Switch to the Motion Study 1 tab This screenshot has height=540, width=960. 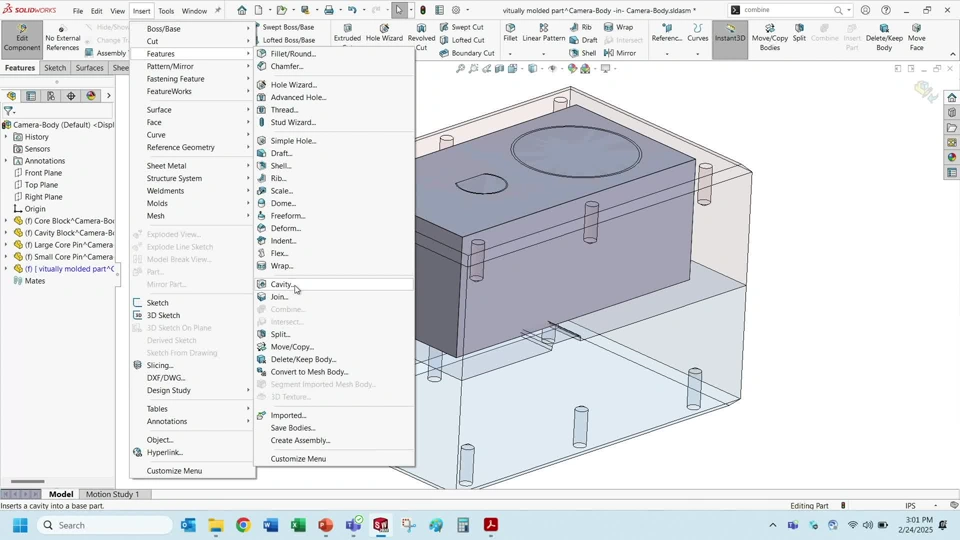tap(112, 494)
